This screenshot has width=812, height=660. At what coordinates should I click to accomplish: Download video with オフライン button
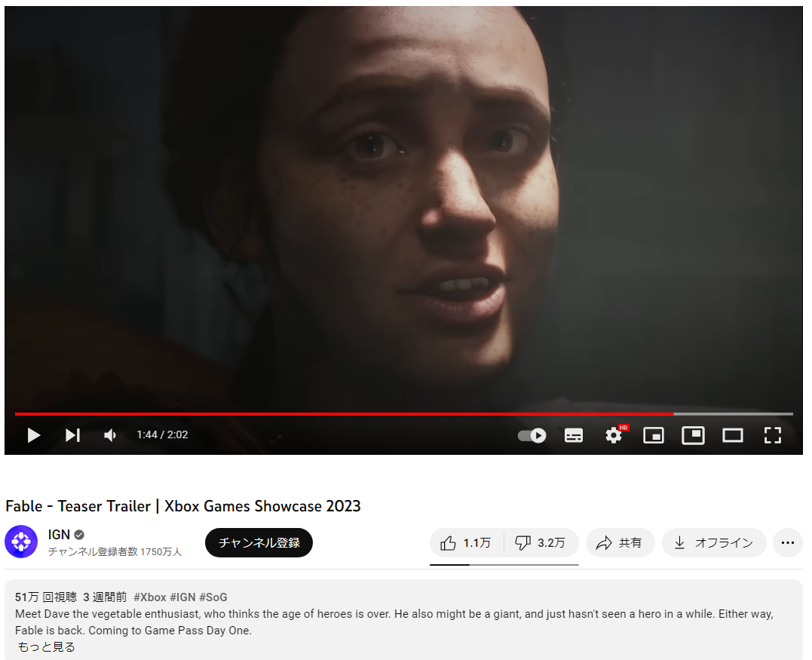click(713, 542)
